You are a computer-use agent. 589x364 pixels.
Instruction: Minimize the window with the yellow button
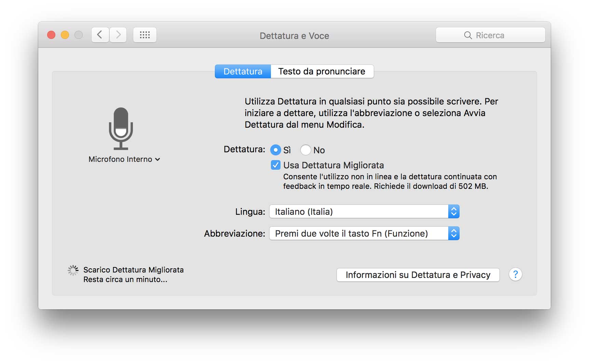tap(65, 35)
